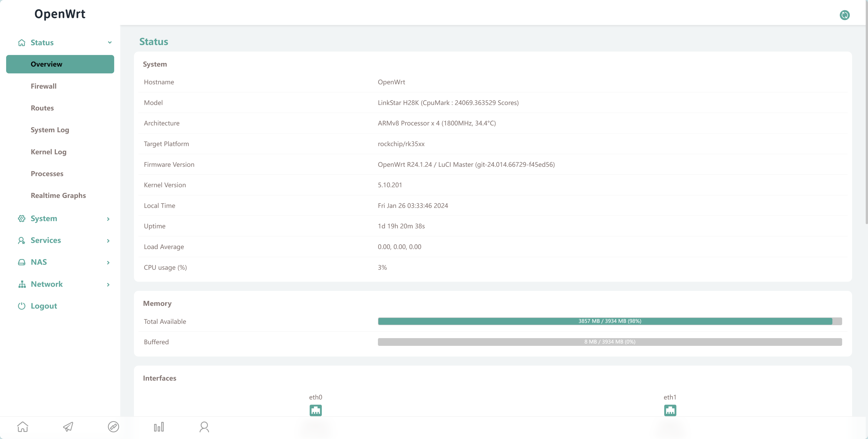
Task: Click the firmware version value text
Action: point(466,164)
